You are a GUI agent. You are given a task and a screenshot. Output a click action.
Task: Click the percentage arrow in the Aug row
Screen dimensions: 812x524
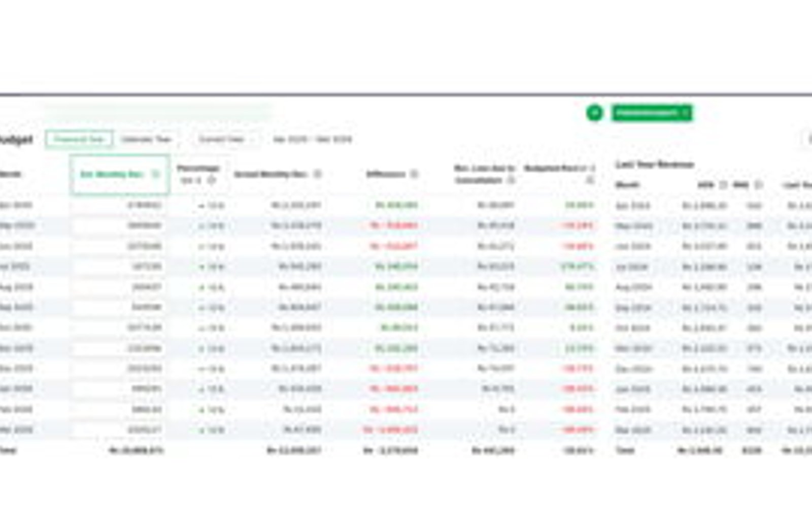(201, 287)
